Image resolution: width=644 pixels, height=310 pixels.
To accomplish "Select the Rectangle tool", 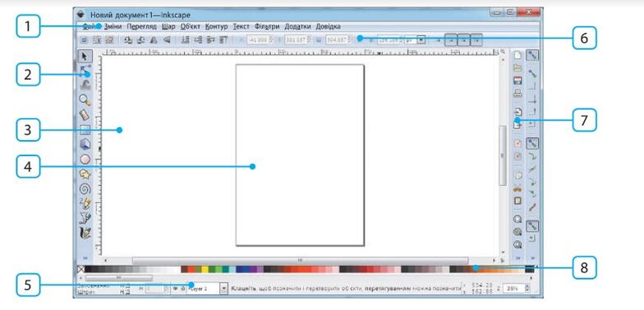I will (x=85, y=130).
